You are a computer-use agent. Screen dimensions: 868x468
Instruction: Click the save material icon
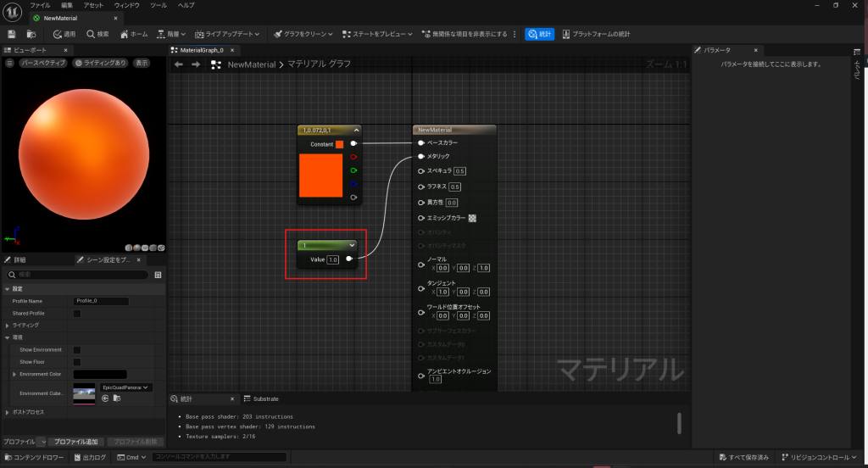(12, 34)
